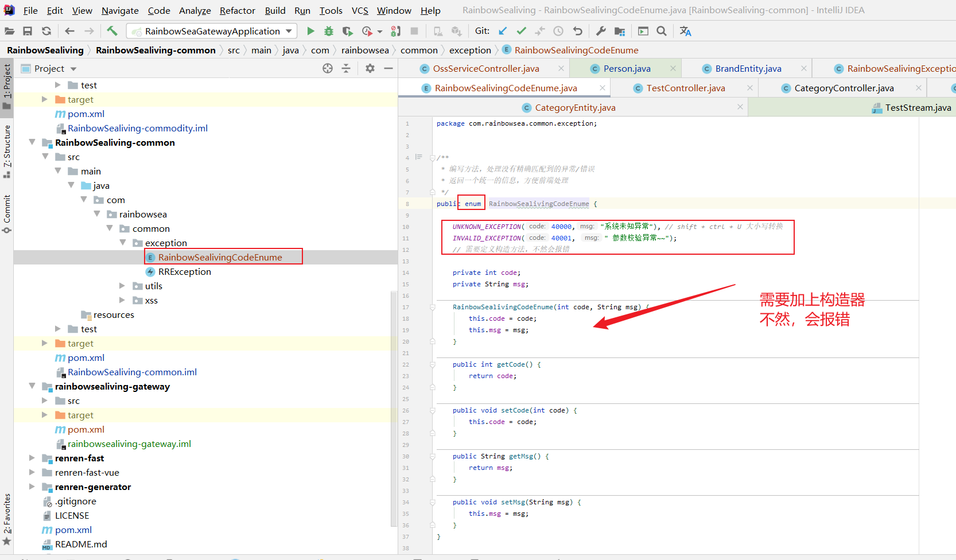
Task: Click the Synchronize/reload toolbar icon
Action: click(x=46, y=31)
